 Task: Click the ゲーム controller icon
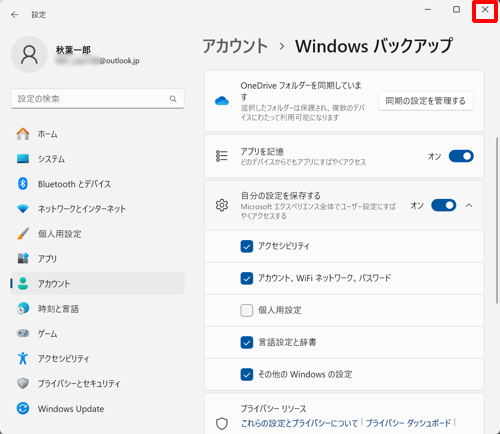click(23, 333)
